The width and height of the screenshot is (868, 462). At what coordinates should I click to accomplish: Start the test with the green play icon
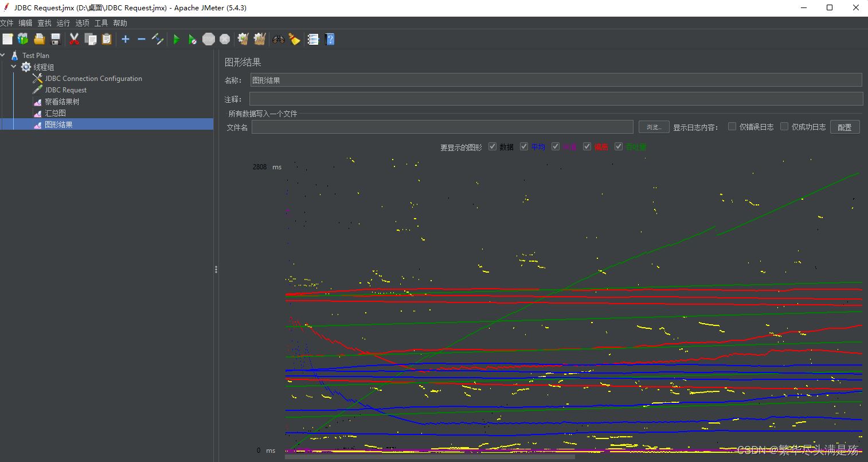(x=176, y=39)
